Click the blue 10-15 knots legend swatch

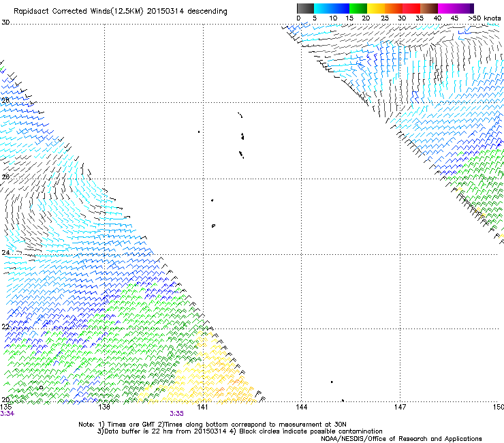click(341, 8)
